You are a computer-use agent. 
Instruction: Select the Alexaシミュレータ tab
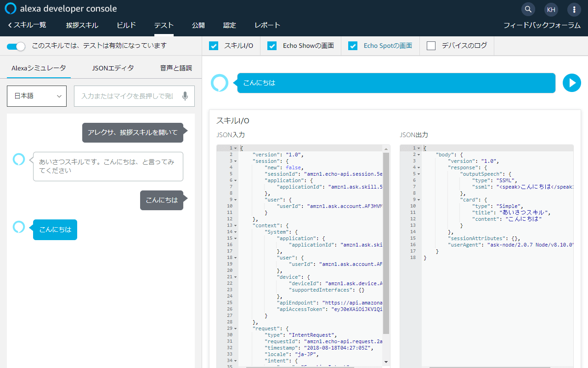(39, 68)
